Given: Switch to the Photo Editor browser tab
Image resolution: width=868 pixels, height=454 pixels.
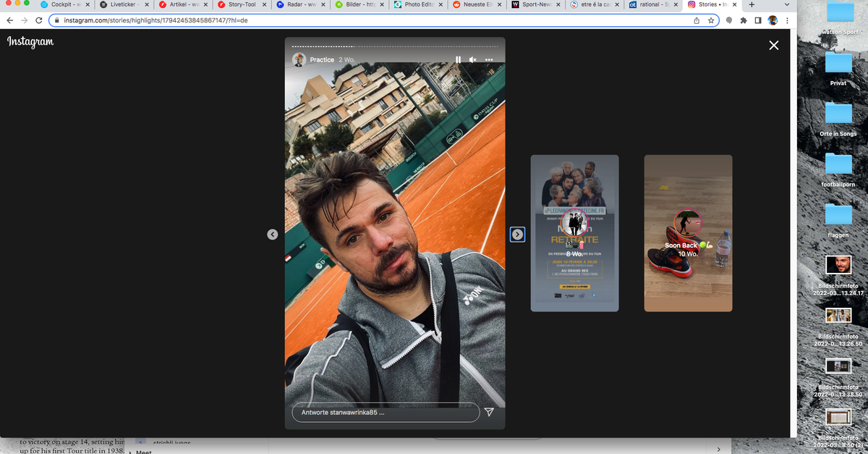Looking at the screenshot, I should pyautogui.click(x=420, y=4).
